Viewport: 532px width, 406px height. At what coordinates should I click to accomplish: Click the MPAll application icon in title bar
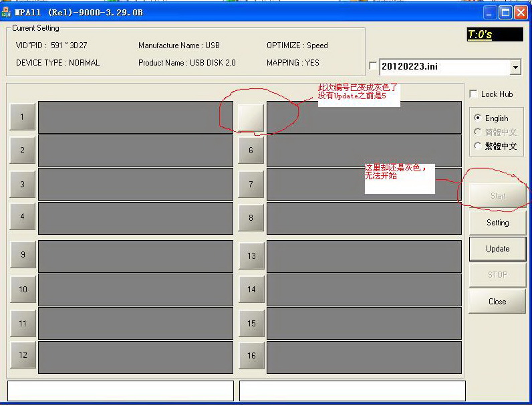[x=7, y=12]
